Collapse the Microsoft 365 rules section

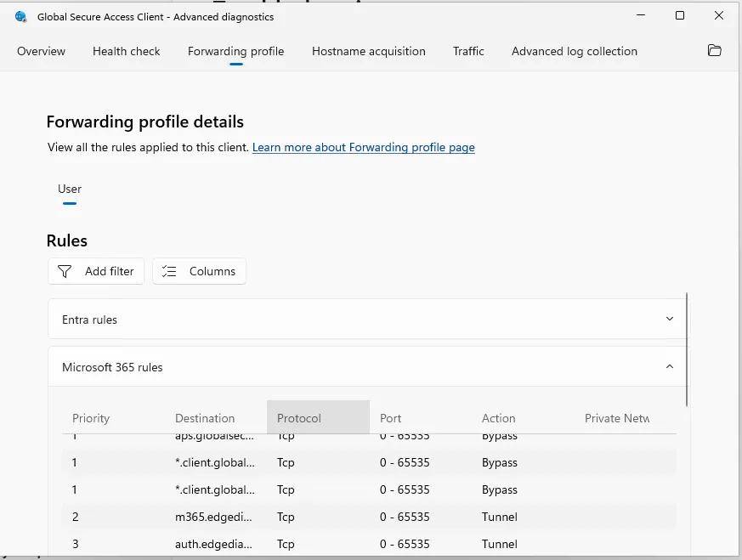[670, 366]
